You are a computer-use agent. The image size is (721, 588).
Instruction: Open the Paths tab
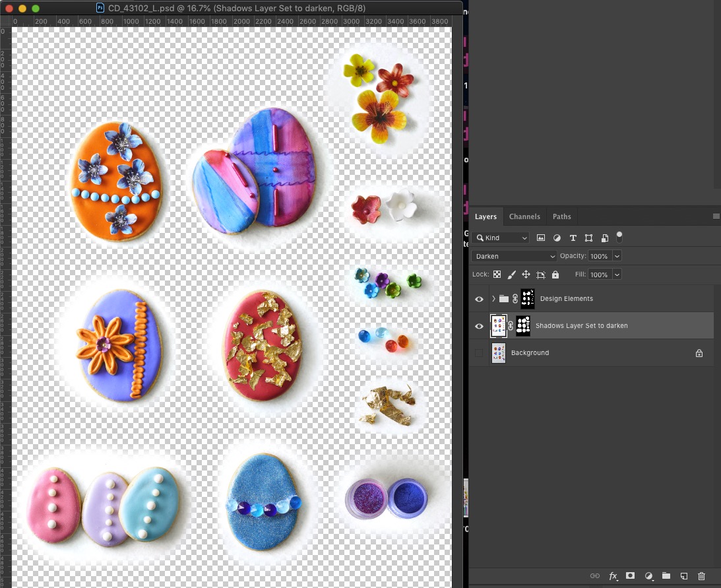pyautogui.click(x=561, y=216)
